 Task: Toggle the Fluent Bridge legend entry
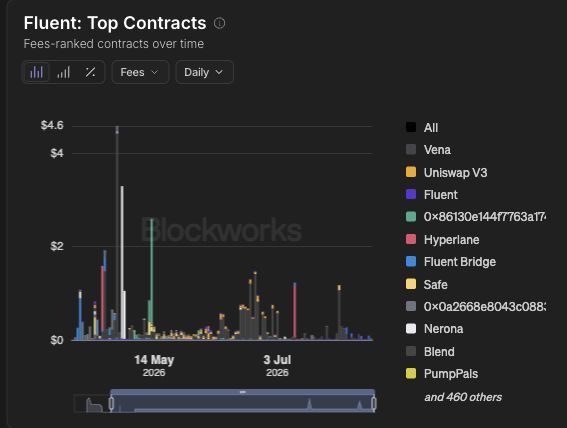(451, 262)
